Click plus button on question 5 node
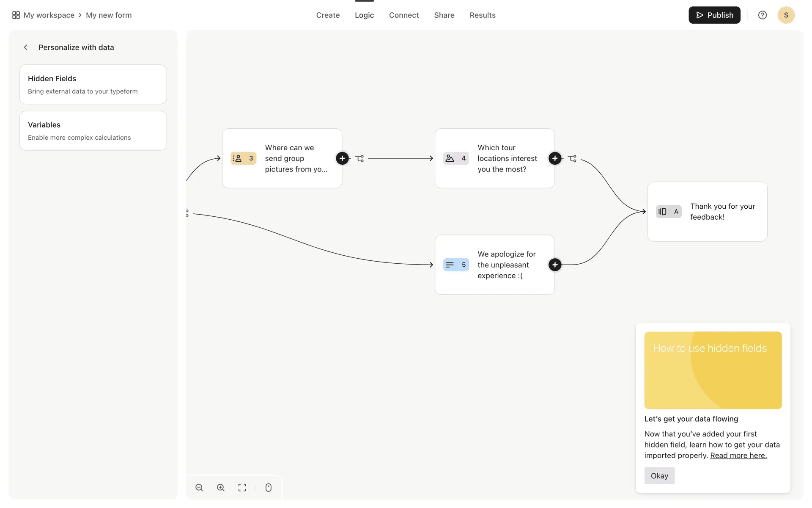Screen dimensions: 812x508 coord(555,265)
